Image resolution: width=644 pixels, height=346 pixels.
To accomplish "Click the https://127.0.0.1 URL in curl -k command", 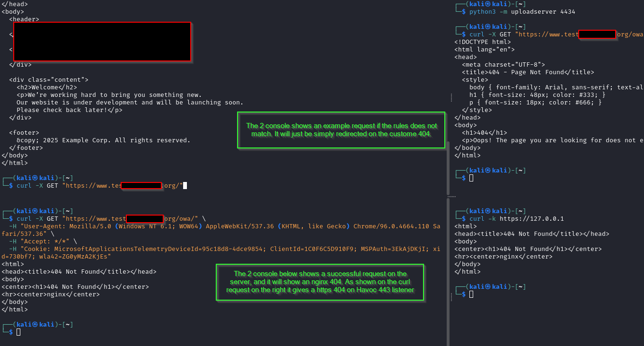I will pyautogui.click(x=532, y=219).
